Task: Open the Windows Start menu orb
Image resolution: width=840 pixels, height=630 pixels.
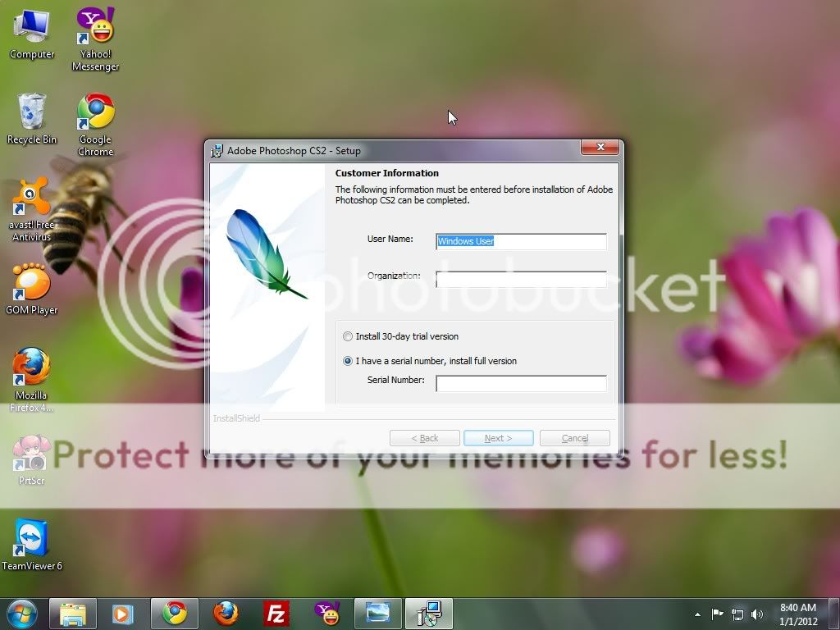Action: 22,614
